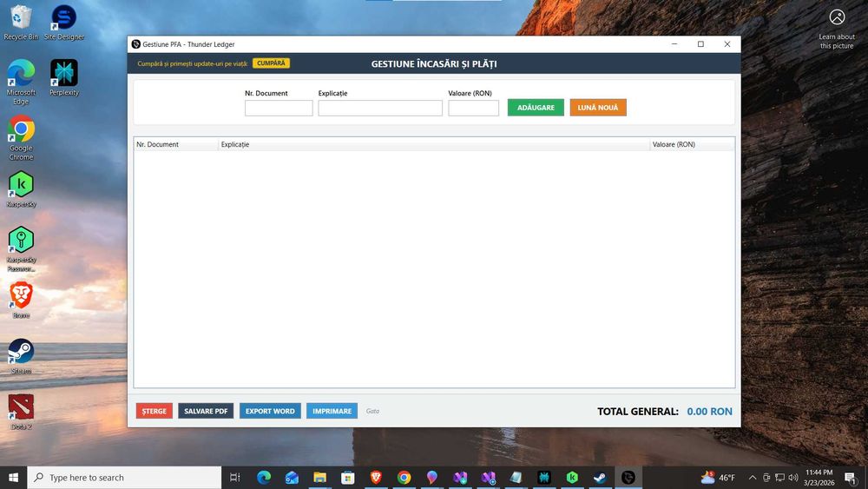Open the weather widget showing 46°F

coord(718,478)
